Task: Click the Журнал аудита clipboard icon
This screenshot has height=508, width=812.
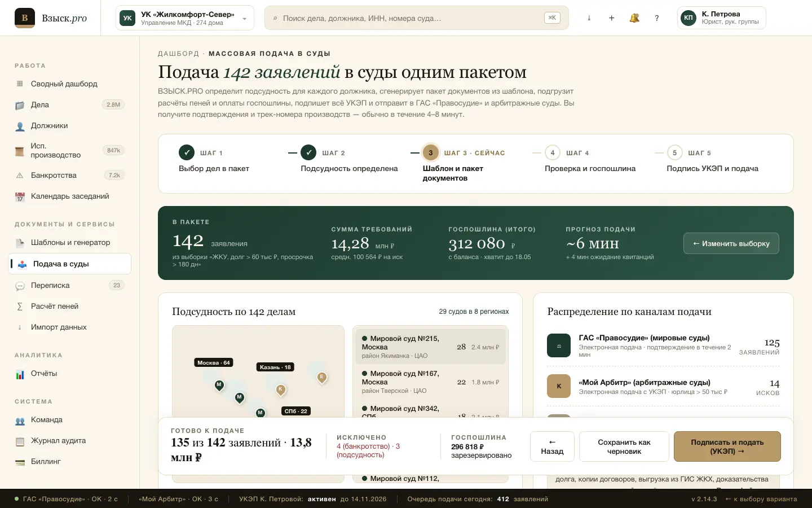Action: tap(20, 441)
